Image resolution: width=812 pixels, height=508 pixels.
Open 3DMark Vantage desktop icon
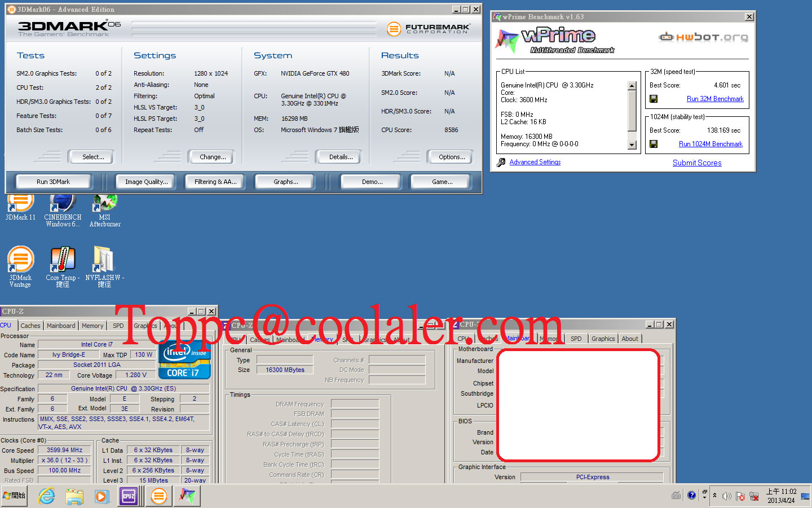(x=20, y=267)
